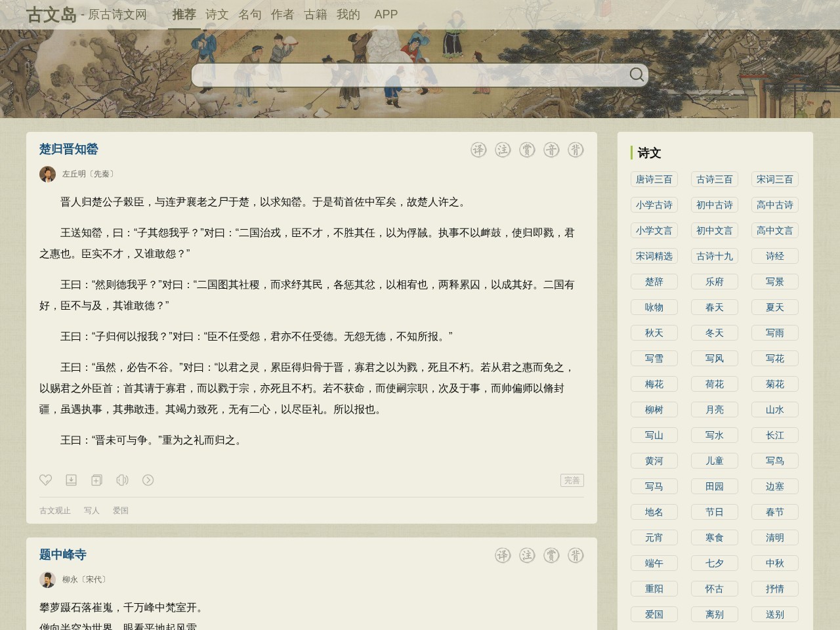Click the download icon under the poem
This screenshot has height=630, width=840.
(72, 480)
